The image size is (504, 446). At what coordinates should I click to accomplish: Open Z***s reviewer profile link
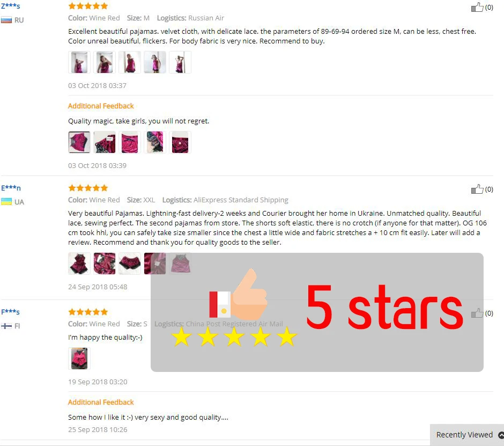coord(11,6)
